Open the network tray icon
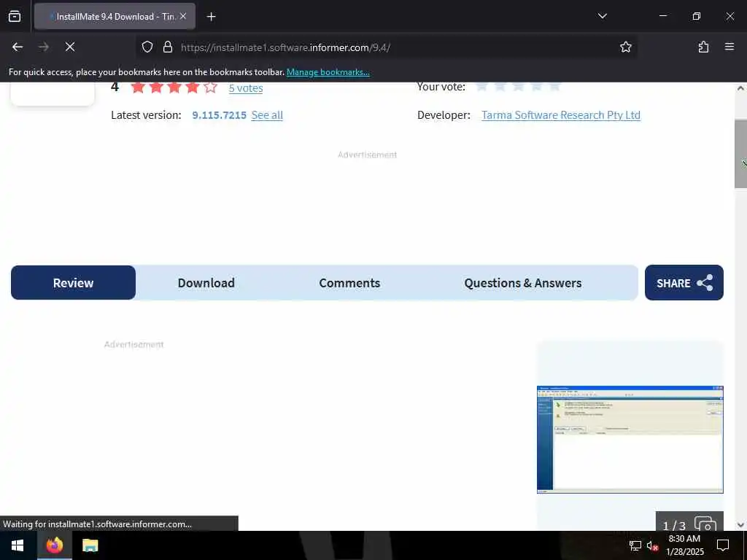 point(635,545)
